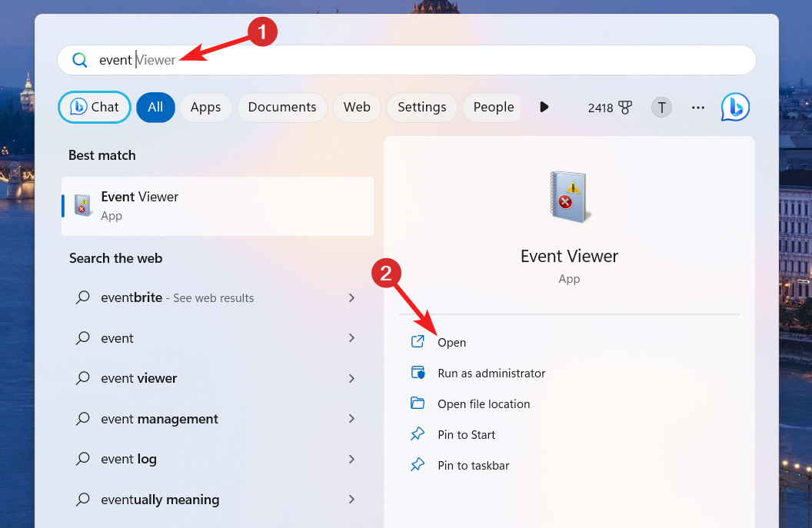Switch to the Documents filter tab
This screenshot has height=528, width=812.
[x=282, y=107]
